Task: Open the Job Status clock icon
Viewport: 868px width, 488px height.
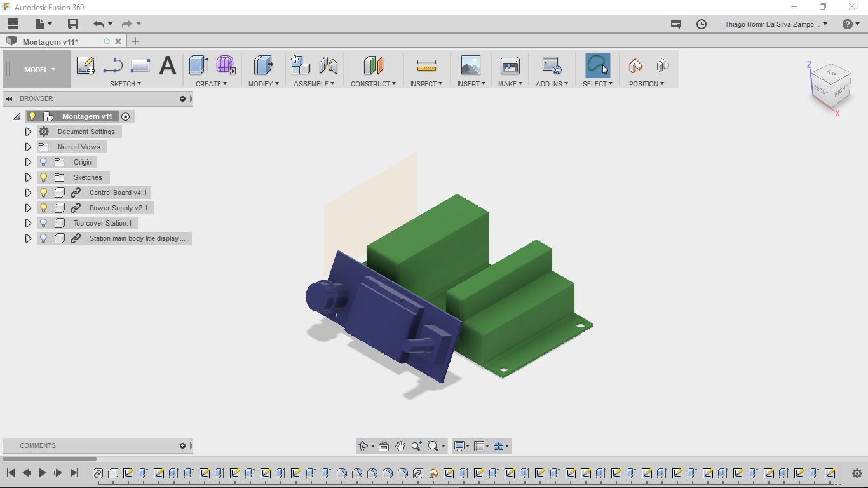Action: 702,24
